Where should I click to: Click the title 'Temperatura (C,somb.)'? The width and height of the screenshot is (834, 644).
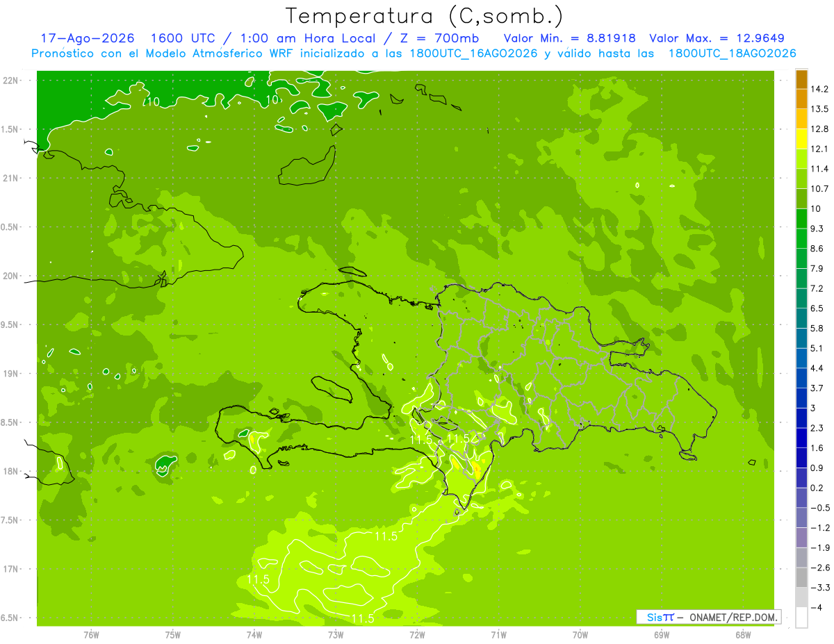coord(424,16)
